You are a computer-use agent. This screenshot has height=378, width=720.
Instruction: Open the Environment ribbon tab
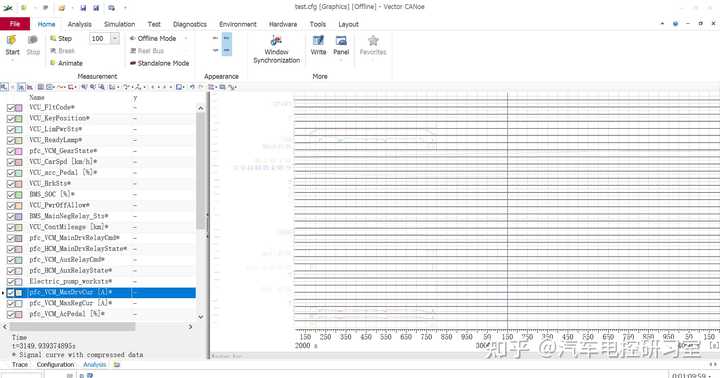(237, 24)
